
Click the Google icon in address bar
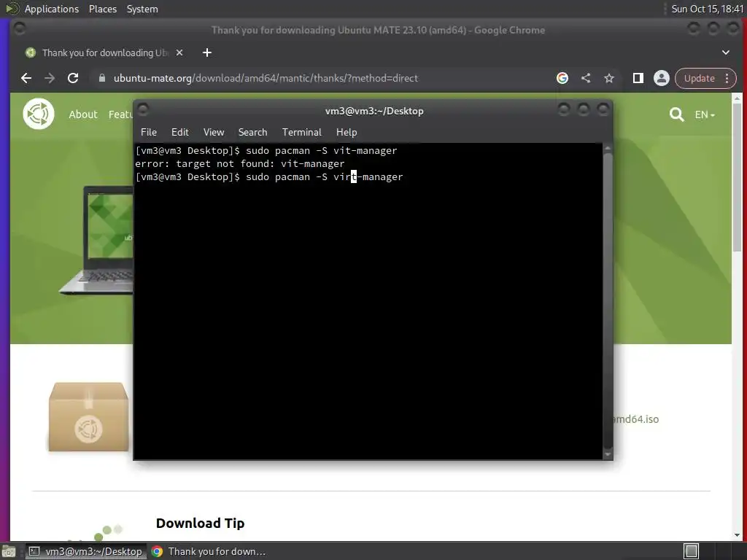[x=562, y=78]
